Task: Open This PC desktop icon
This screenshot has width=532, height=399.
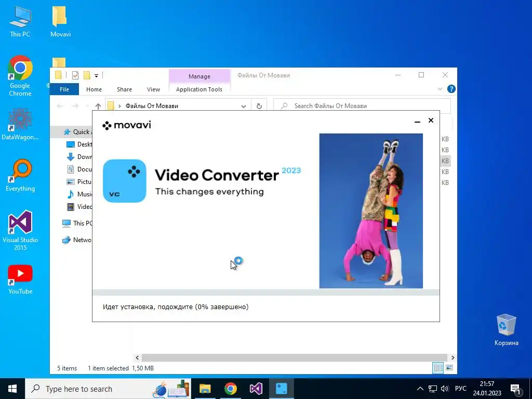Action: click(x=20, y=21)
